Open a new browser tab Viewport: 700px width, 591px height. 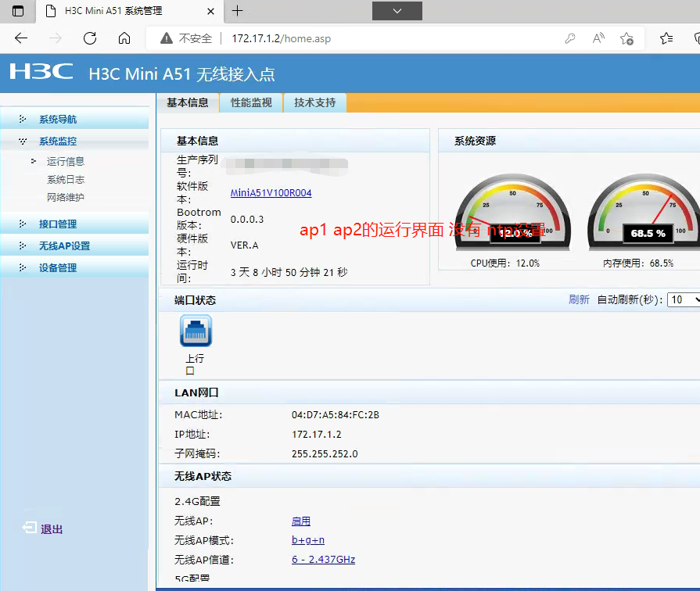coord(238,11)
